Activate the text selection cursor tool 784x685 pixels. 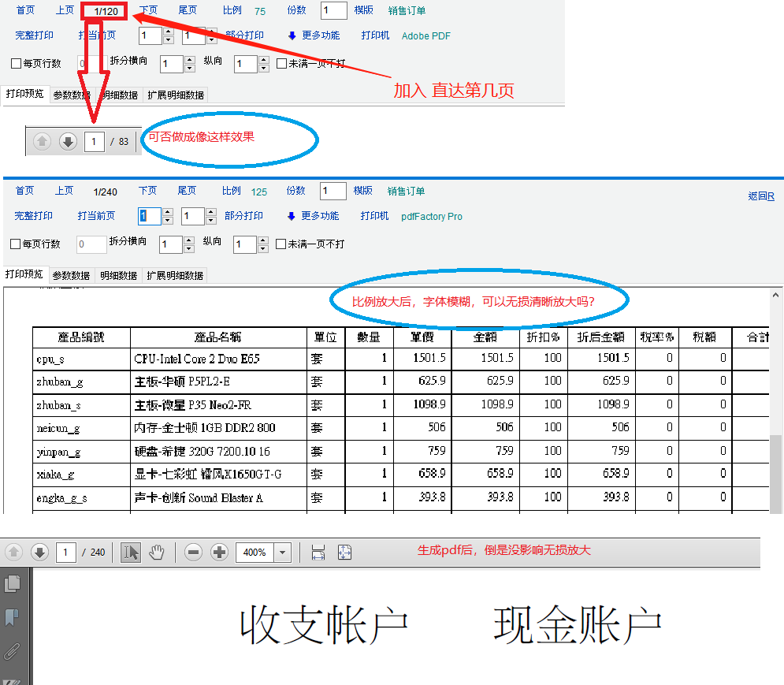click(x=131, y=552)
